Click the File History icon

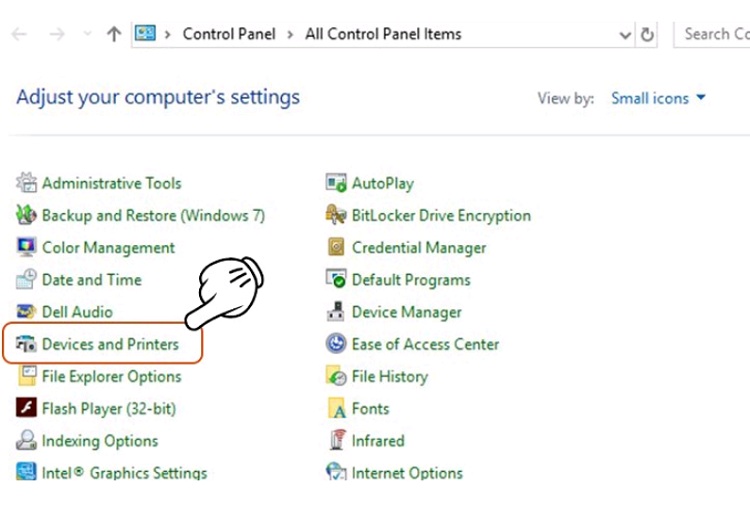336,375
